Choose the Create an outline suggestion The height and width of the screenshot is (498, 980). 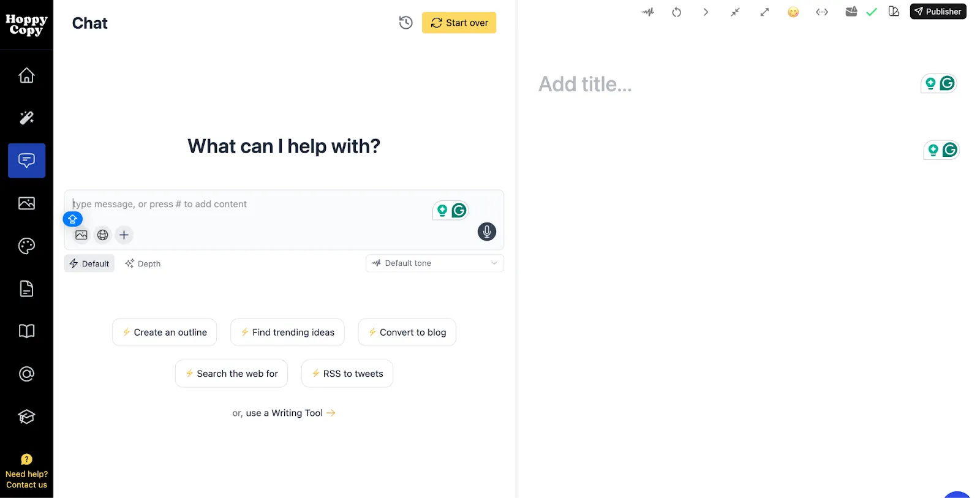164,332
